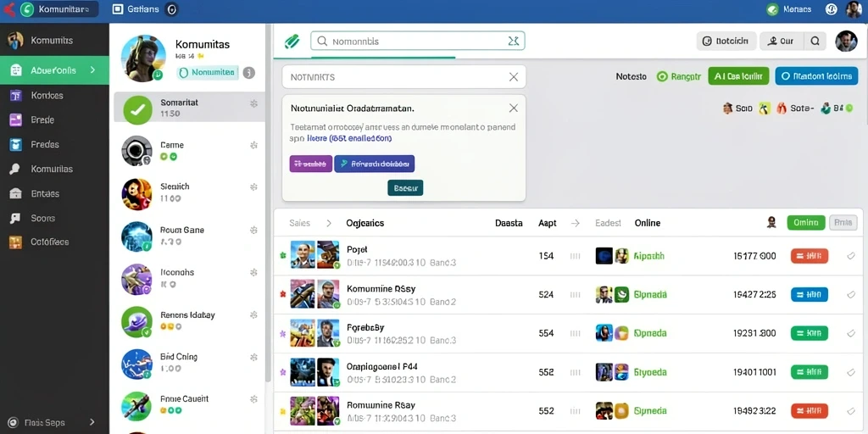868x434 pixels.
Task: Expand the chevron after Saies header
Action: (x=329, y=223)
